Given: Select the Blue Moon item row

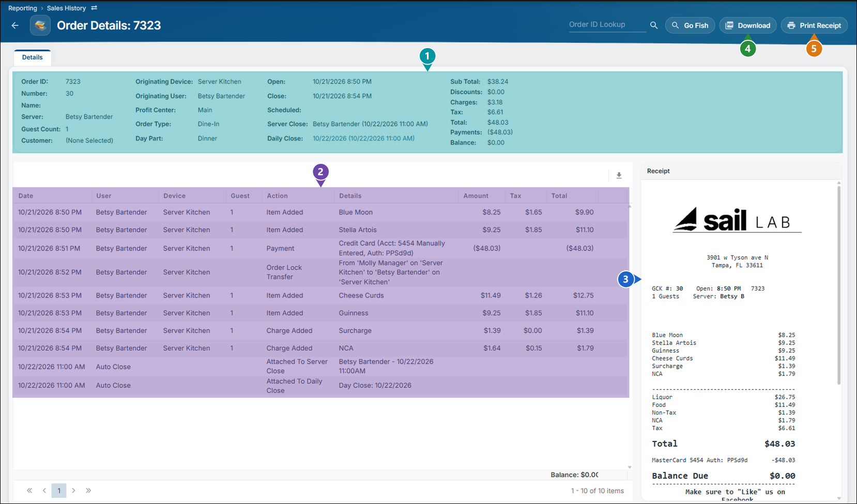Looking at the screenshot, I should [x=320, y=212].
